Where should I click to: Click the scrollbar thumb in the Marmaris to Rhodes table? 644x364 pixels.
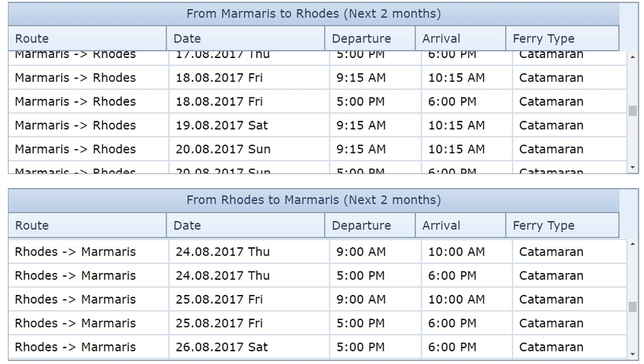coord(632,111)
